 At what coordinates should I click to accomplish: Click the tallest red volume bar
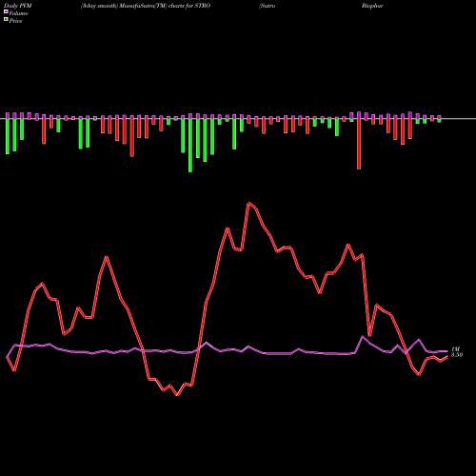[x=359, y=144]
